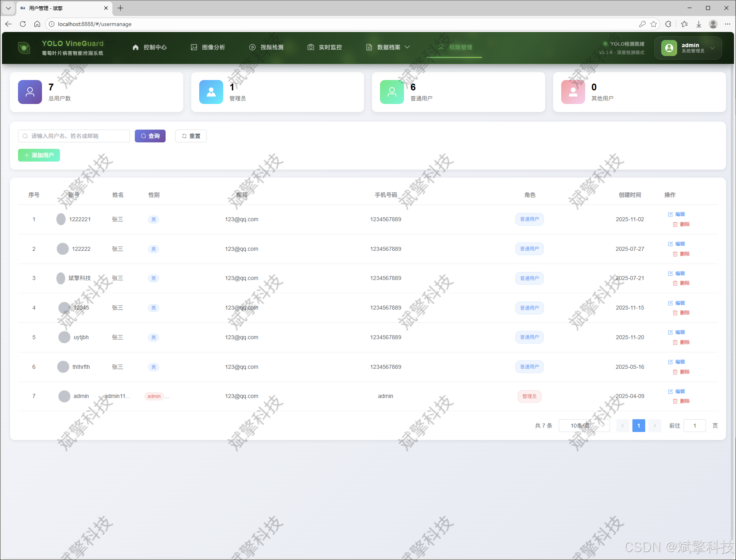The height and width of the screenshot is (560, 736).
Task: Click the address bar URL
Action: (x=95, y=24)
